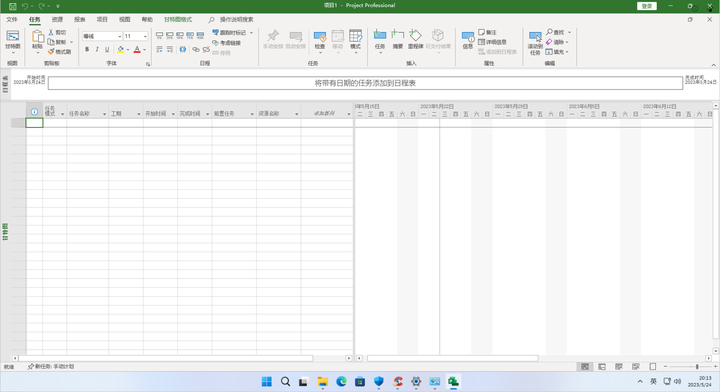The width and height of the screenshot is (720, 392).
Task: Toggle italic formatting
Action: point(97,49)
